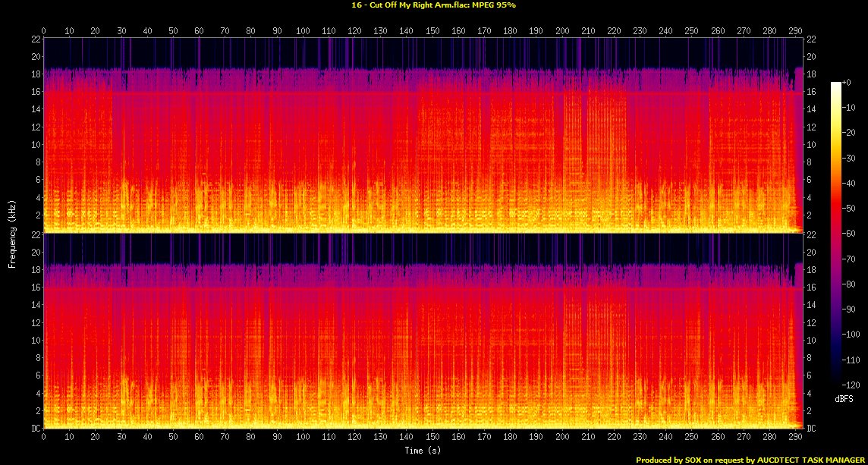This screenshot has height=465, width=868.
Task: Click the 290 s mark on the top time axis
Action: point(795,31)
